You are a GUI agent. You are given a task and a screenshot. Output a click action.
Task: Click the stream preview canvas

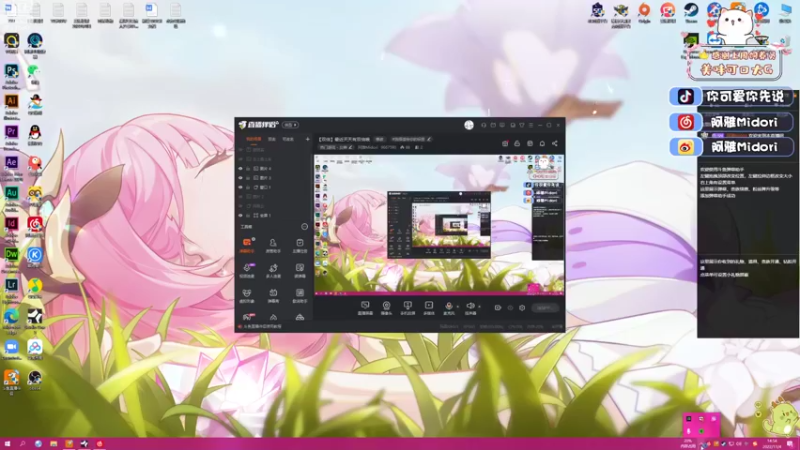click(439, 225)
